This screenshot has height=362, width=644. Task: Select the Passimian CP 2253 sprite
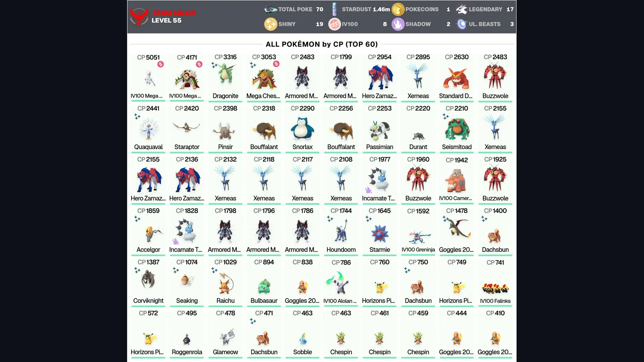(x=380, y=130)
